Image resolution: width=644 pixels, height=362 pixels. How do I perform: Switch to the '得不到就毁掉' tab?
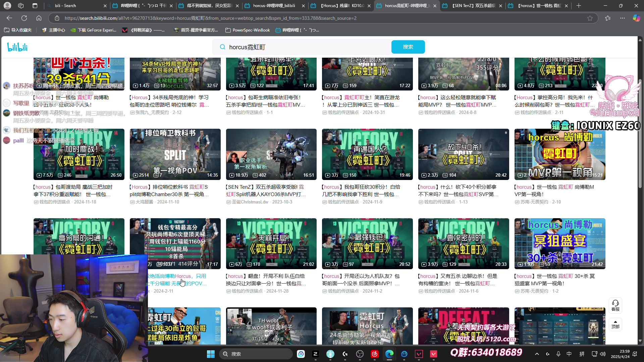[x=209, y=6]
